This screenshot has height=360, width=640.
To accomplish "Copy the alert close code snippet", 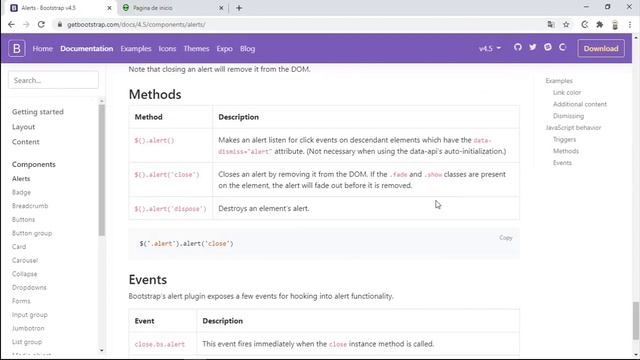I will [x=505, y=238].
